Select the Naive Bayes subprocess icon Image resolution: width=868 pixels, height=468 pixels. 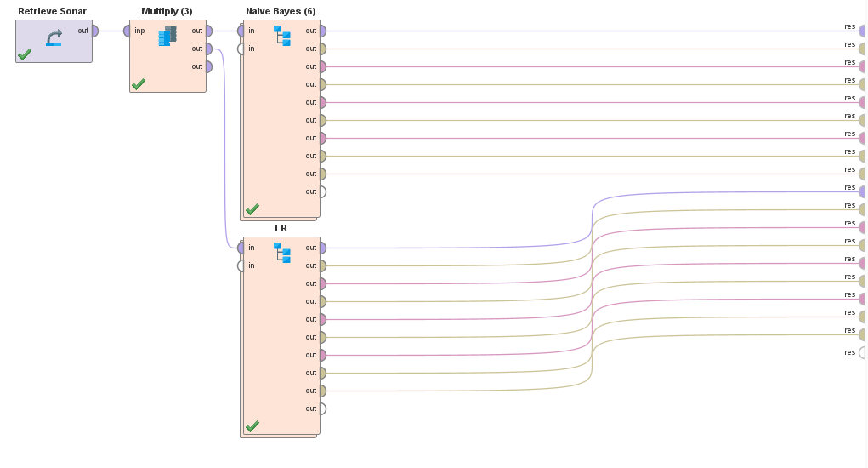coord(282,36)
